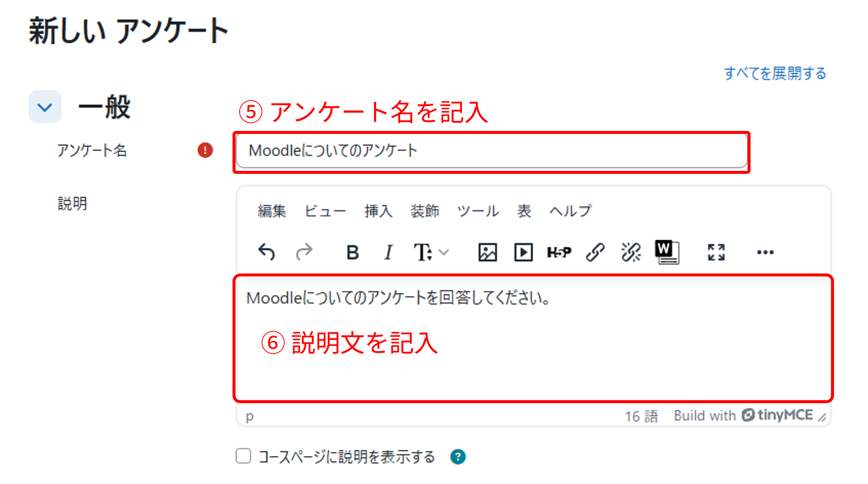868x484 pixels.
Task: Undo the last edit in editor
Action: click(x=266, y=252)
